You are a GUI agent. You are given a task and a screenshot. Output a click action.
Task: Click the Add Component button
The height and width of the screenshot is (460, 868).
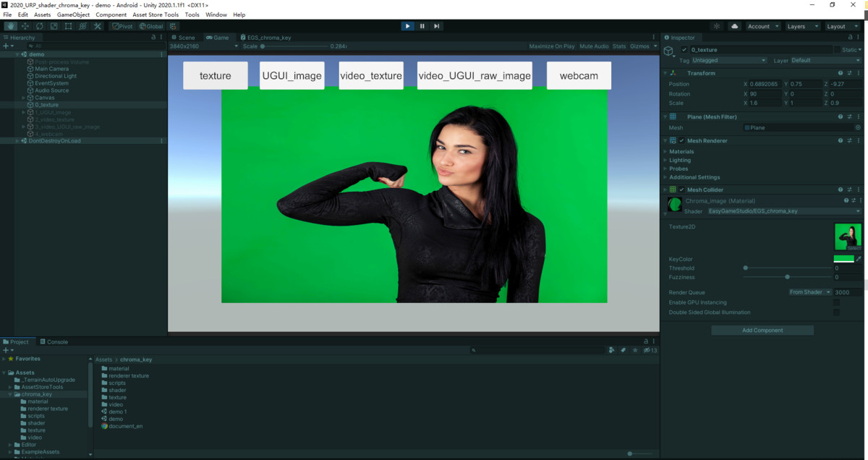tap(762, 330)
